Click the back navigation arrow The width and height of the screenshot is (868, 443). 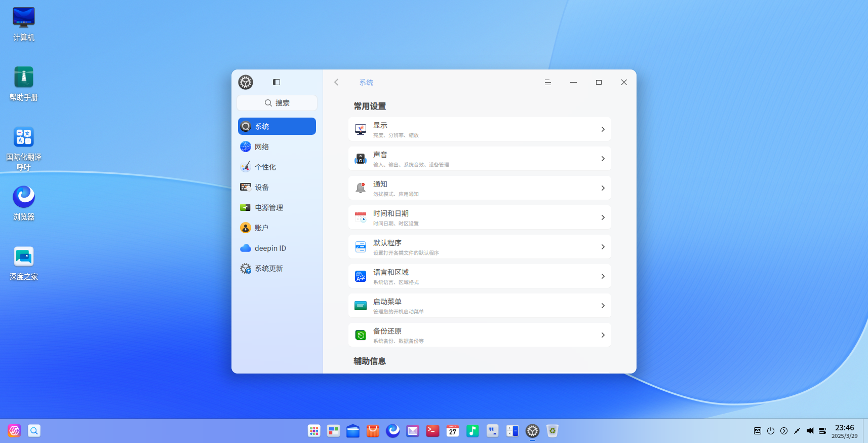[336, 82]
